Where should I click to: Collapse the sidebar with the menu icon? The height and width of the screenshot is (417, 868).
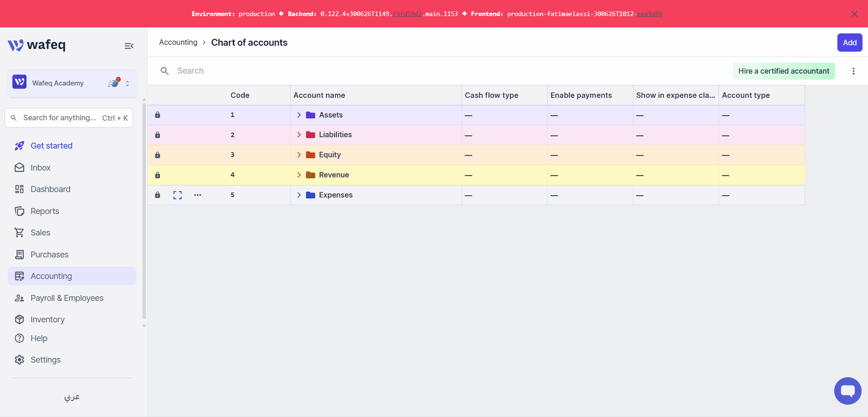point(129,46)
